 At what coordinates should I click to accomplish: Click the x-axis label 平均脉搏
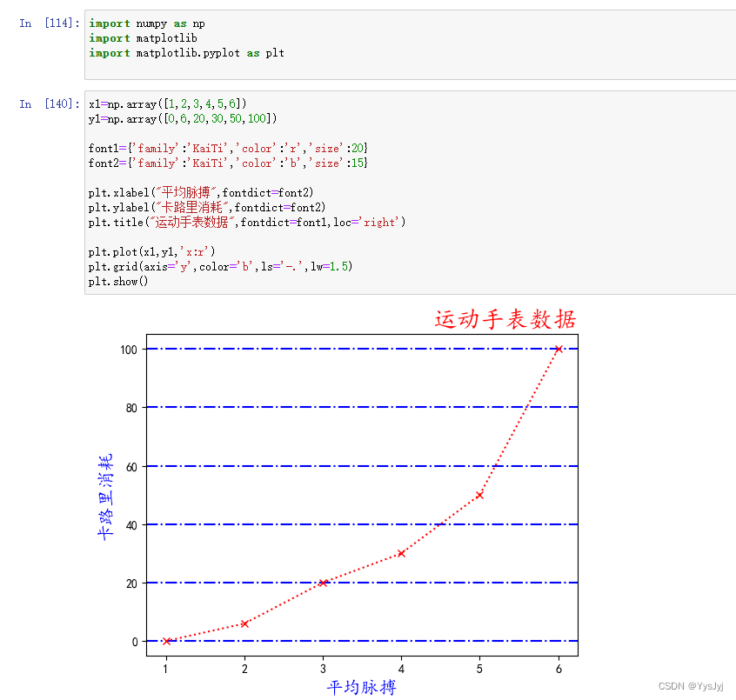(x=361, y=687)
